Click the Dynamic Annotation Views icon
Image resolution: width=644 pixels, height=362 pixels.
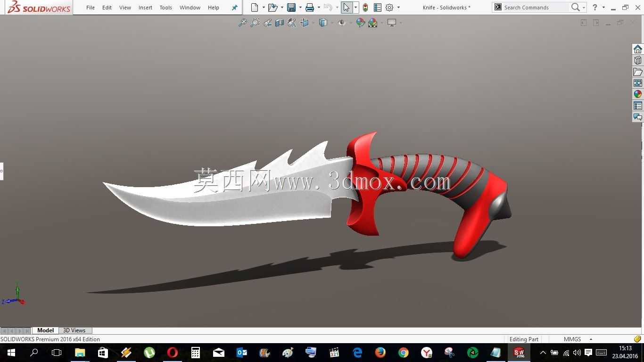292,23
